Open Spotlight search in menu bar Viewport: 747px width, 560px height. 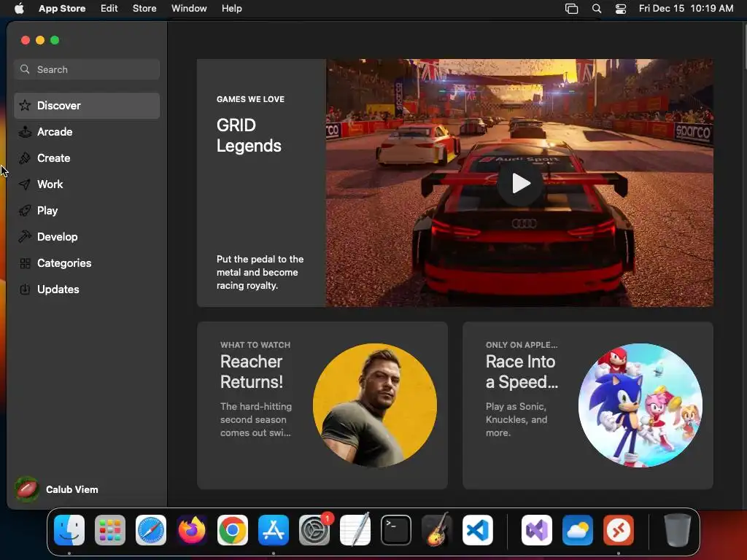[x=597, y=9]
